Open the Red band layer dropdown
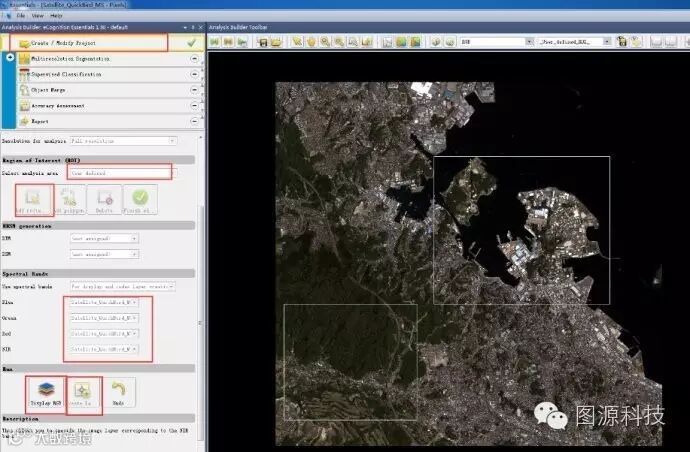The image size is (690, 452). point(104,333)
